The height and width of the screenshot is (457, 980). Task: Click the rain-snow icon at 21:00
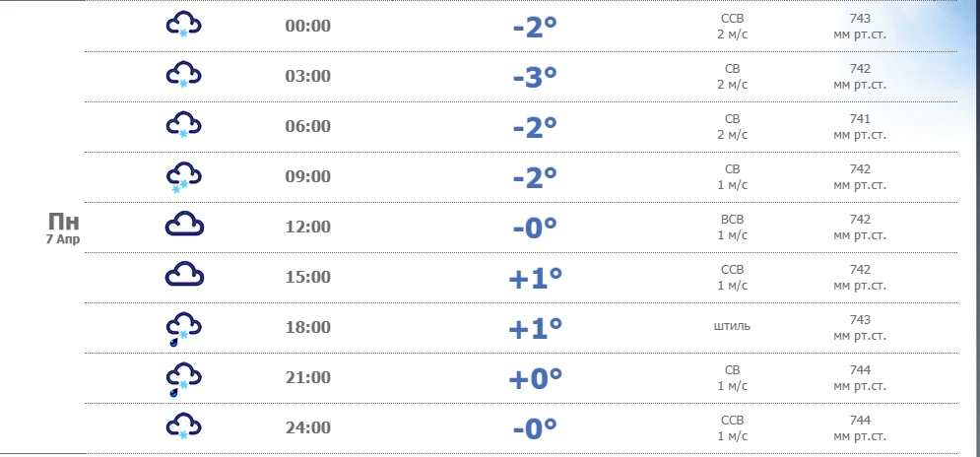click(x=183, y=377)
